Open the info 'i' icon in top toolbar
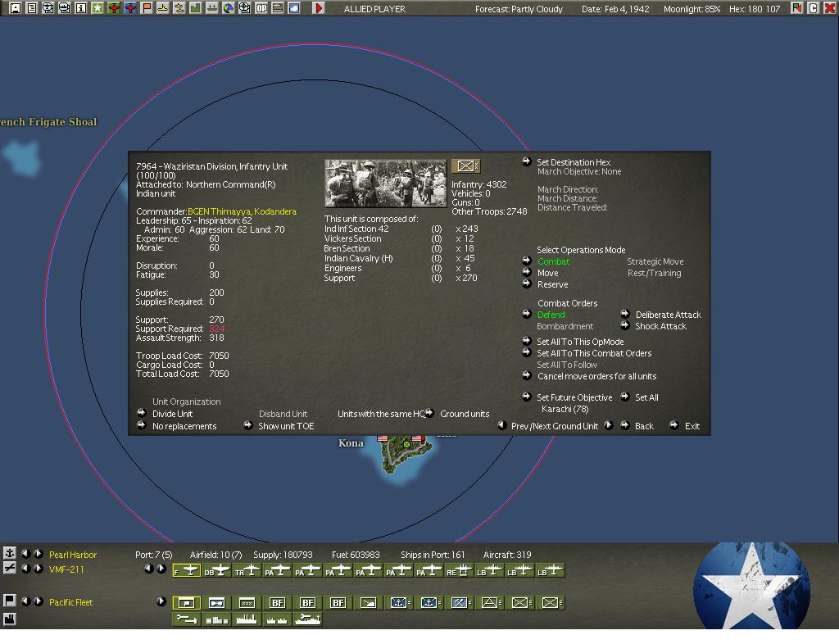Screen dimensions: 839x644 pyautogui.click(x=81, y=8)
